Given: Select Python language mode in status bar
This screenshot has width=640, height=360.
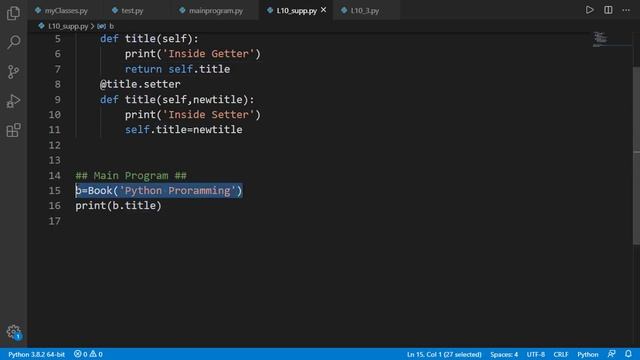Looking at the screenshot, I should 588,354.
